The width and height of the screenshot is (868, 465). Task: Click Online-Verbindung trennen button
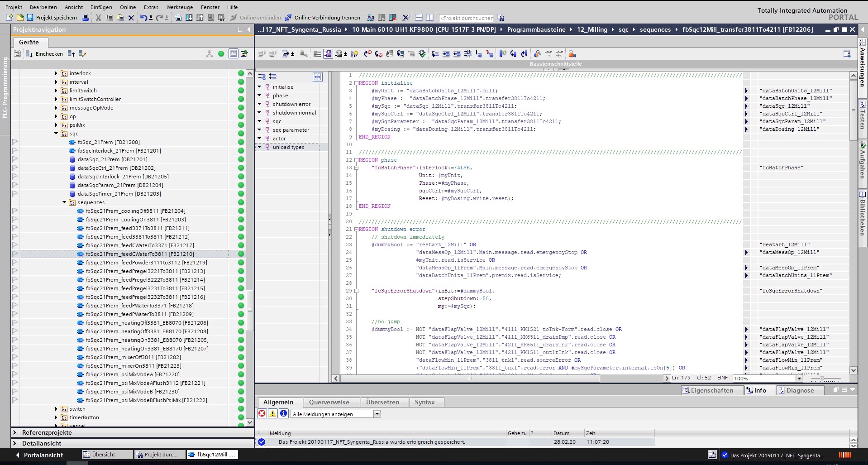323,18
